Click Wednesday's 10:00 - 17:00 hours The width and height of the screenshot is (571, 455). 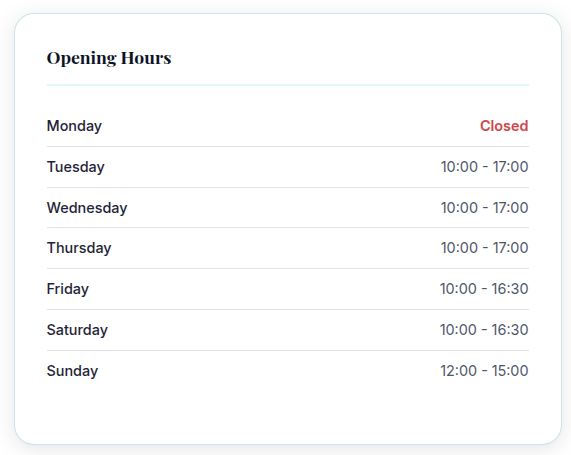[484, 208]
